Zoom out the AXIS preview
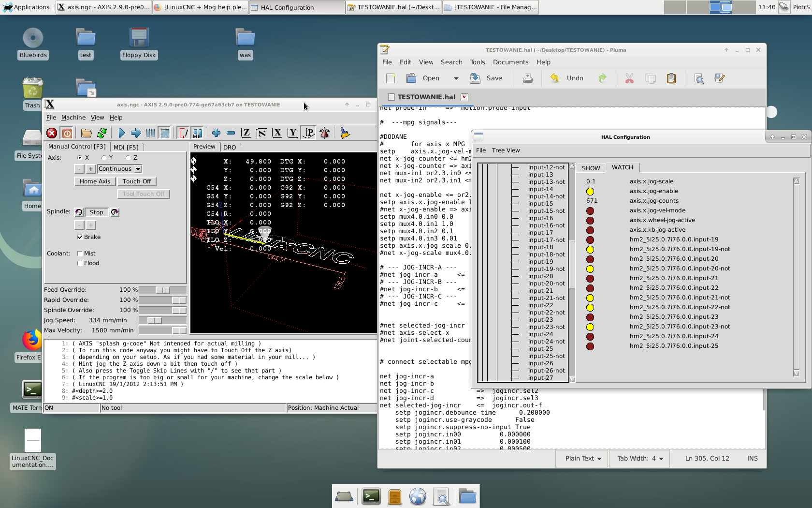This screenshot has height=508, width=812. click(231, 133)
